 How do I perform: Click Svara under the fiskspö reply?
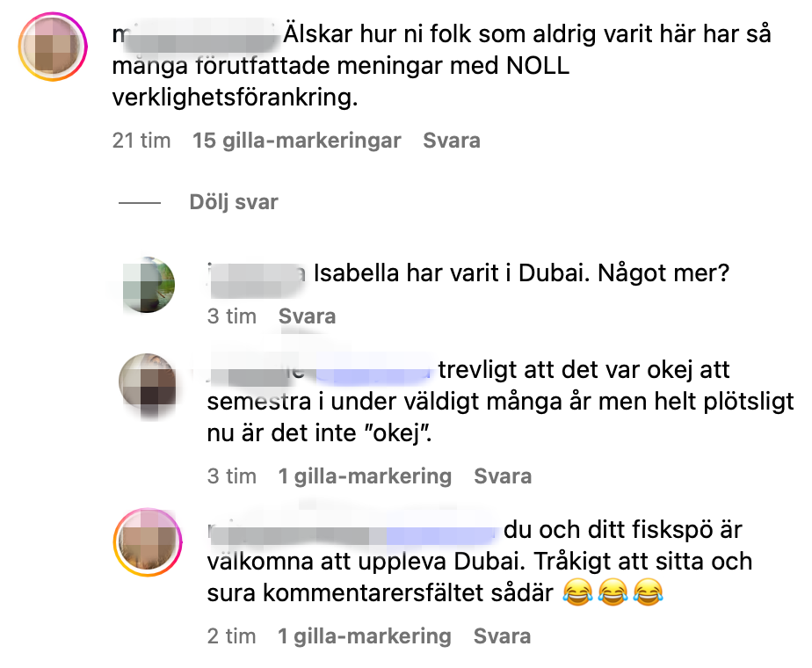click(x=503, y=635)
